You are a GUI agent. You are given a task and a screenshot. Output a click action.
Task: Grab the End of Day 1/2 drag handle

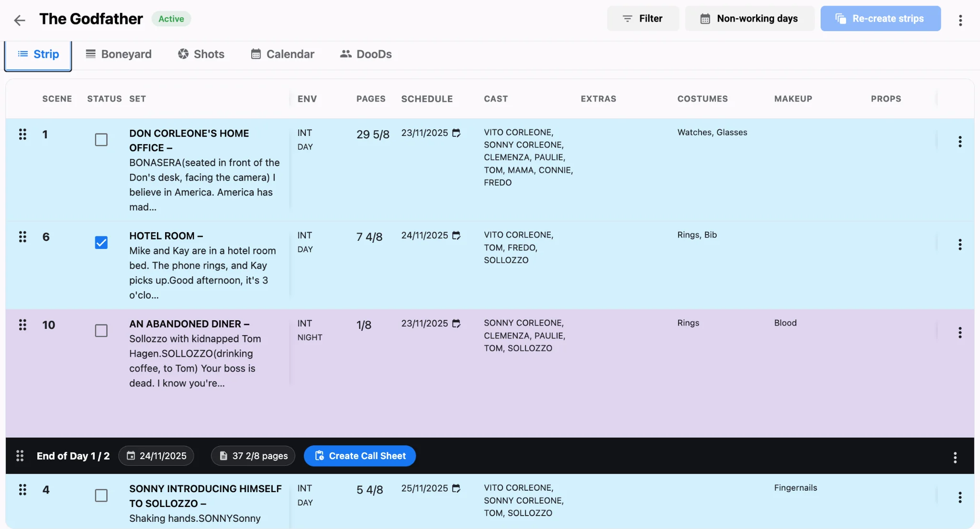click(x=20, y=456)
